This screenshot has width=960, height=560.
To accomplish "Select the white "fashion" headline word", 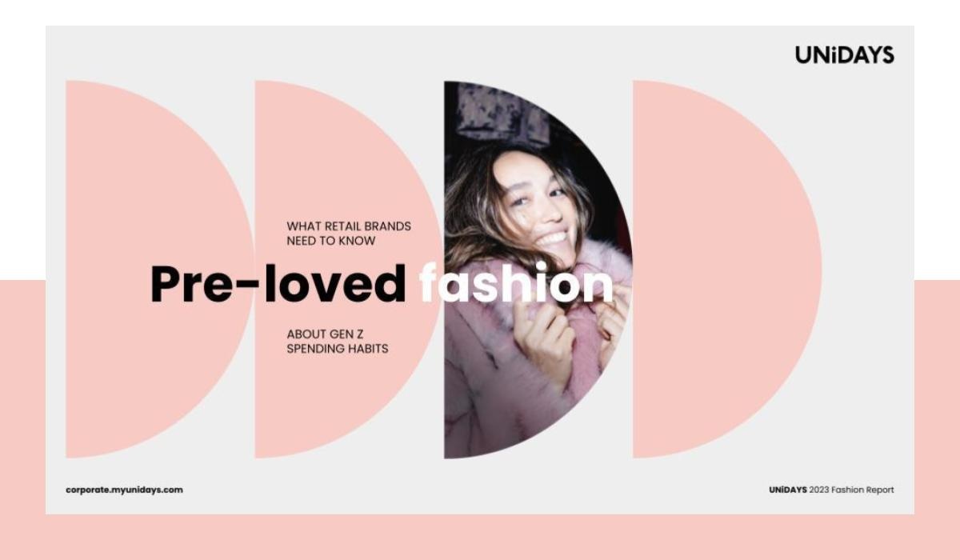I will click(x=516, y=284).
